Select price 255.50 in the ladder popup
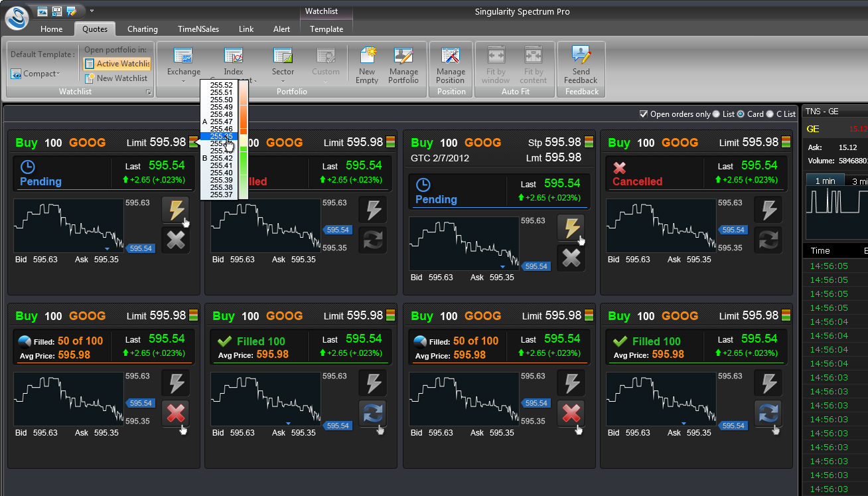 [221, 100]
